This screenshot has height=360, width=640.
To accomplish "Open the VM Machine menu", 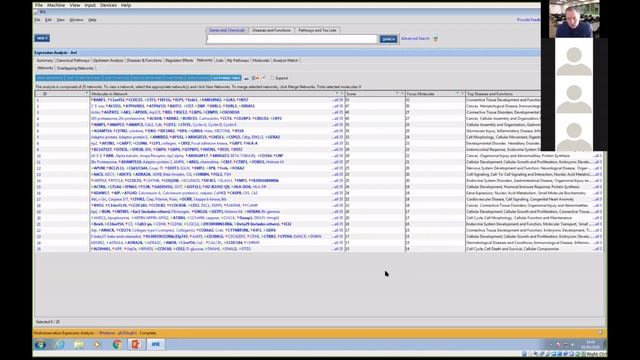I will (56, 5).
